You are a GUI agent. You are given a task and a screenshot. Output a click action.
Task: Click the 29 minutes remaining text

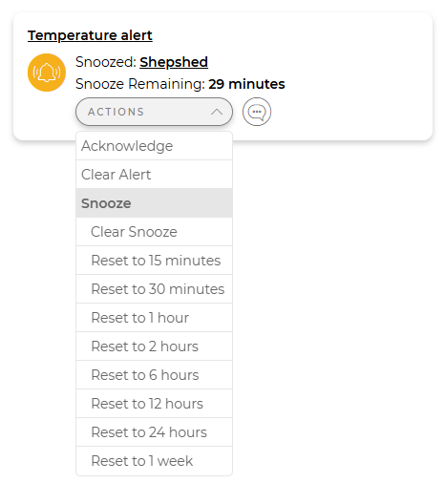pos(246,84)
